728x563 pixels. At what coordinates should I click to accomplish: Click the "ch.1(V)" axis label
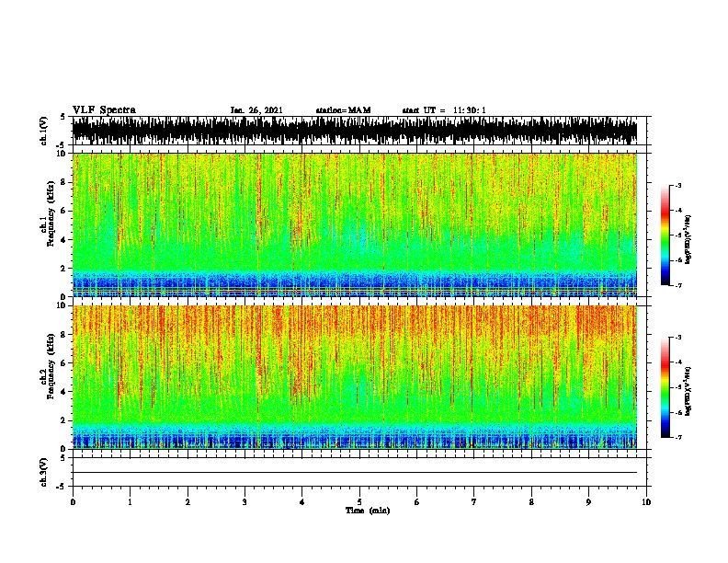click(43, 131)
